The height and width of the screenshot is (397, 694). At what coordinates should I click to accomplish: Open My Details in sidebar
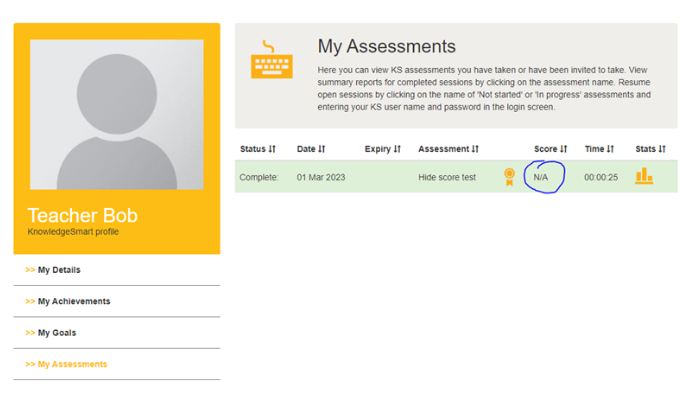click(x=59, y=270)
